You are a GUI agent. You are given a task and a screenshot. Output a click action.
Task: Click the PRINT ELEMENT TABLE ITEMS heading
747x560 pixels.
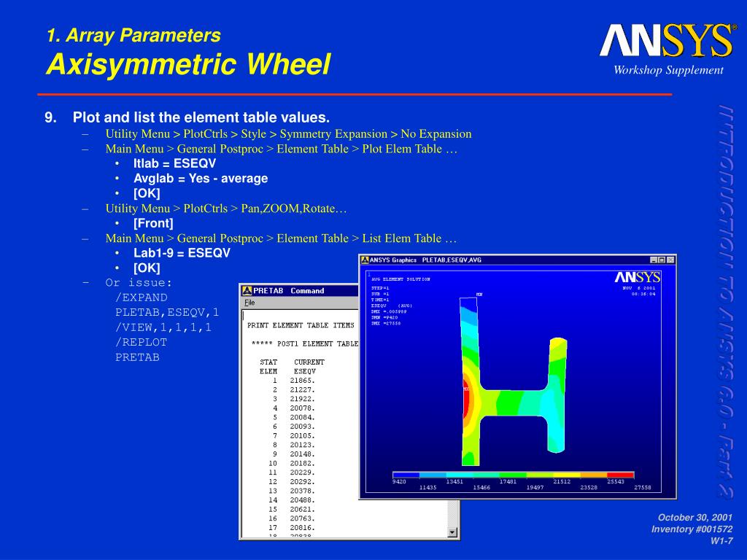click(301, 325)
